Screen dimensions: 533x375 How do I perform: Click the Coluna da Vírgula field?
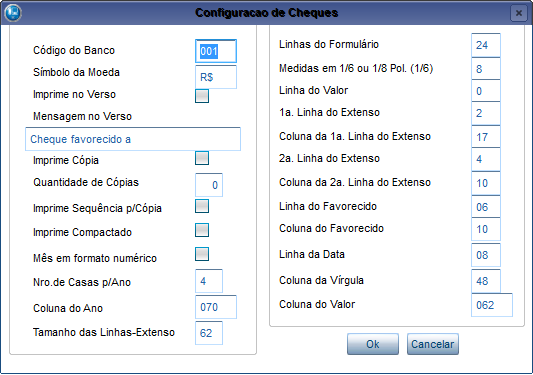click(x=486, y=281)
